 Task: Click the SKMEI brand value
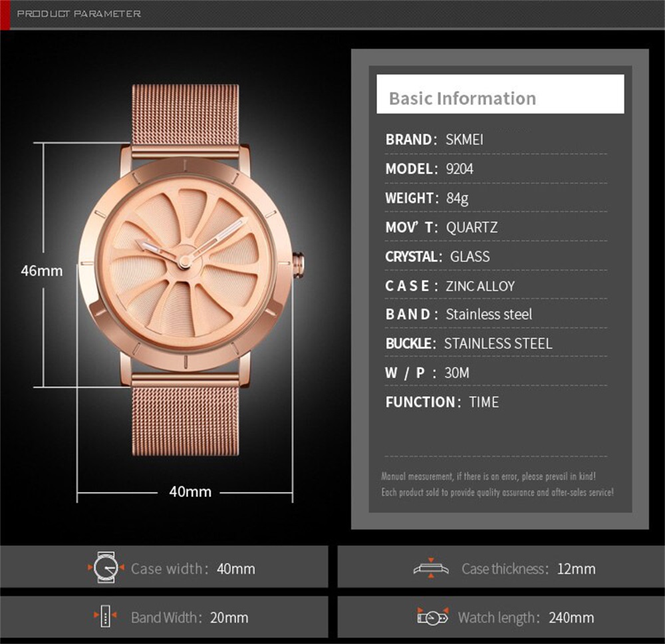coord(464,140)
